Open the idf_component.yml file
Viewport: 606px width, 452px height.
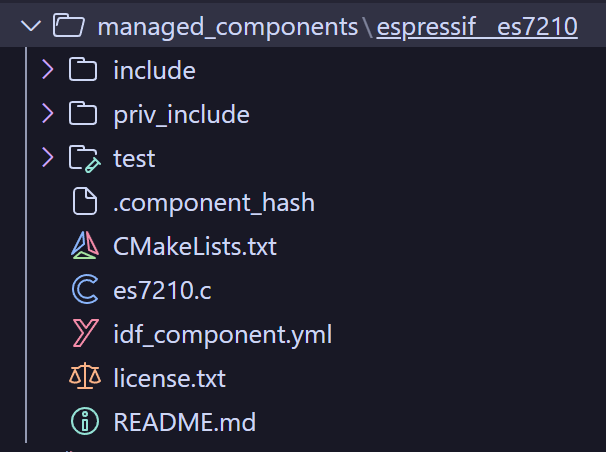click(222, 334)
